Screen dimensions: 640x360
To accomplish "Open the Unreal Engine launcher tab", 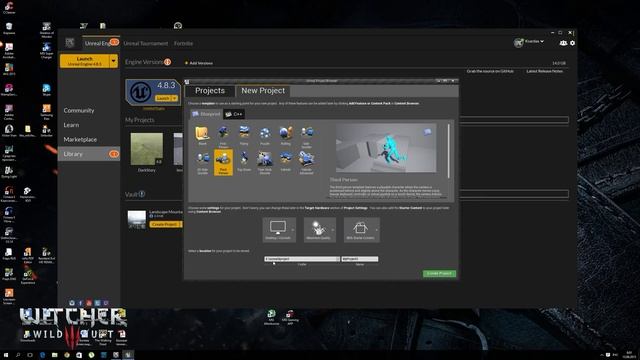I will pyautogui.click(x=101, y=43).
